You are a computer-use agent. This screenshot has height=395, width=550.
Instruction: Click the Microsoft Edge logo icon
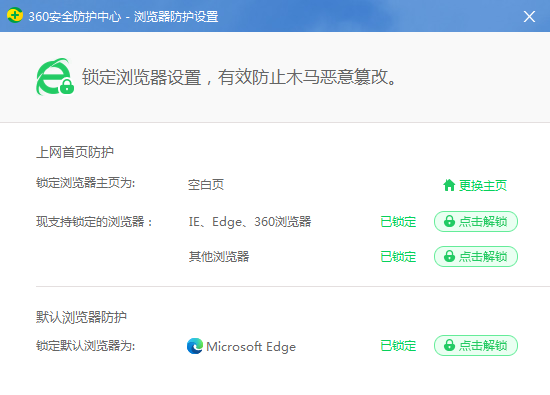[x=195, y=346]
